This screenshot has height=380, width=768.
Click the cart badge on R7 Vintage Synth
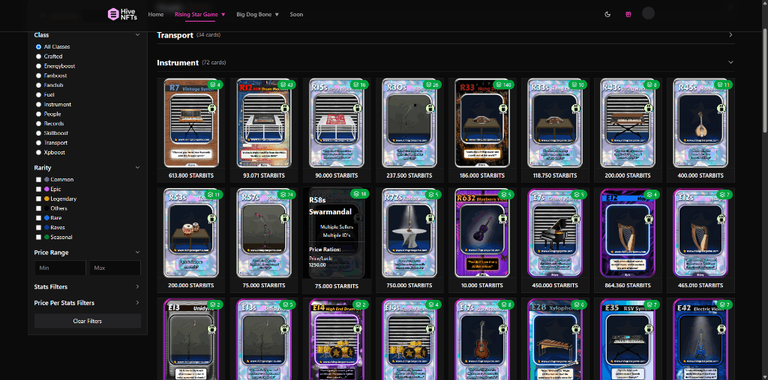pos(216,85)
